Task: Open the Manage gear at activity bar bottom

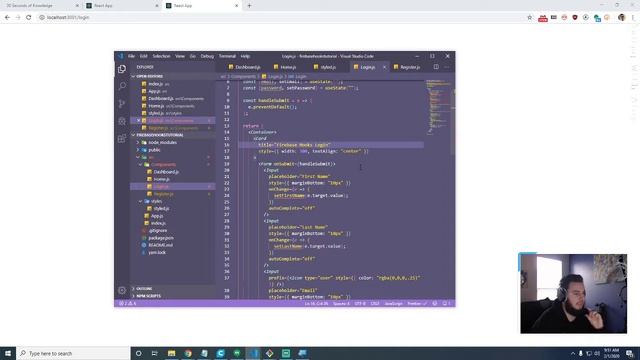Action: pyautogui.click(x=122, y=290)
